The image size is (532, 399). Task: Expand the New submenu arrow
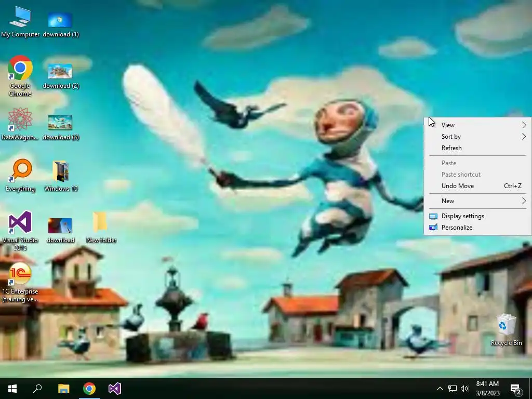(524, 201)
